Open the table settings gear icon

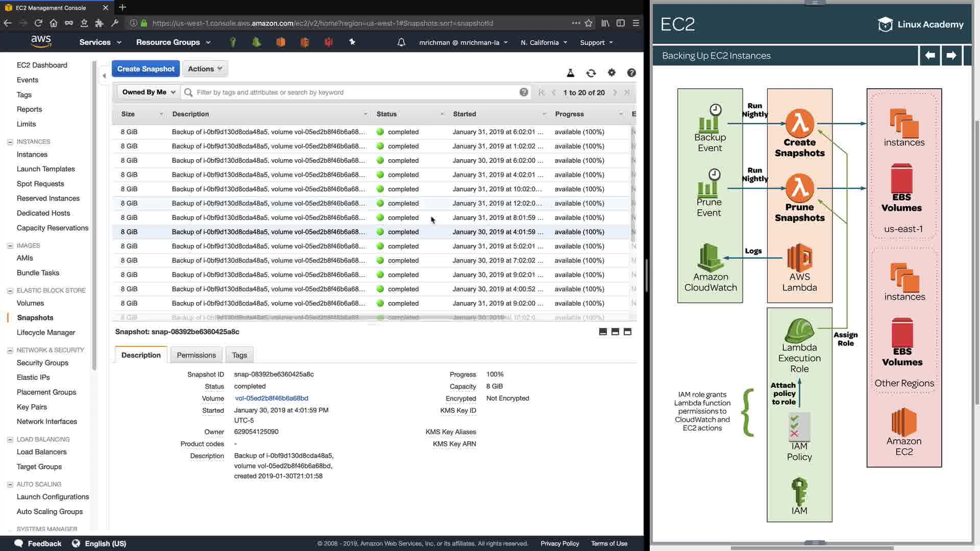click(x=611, y=73)
